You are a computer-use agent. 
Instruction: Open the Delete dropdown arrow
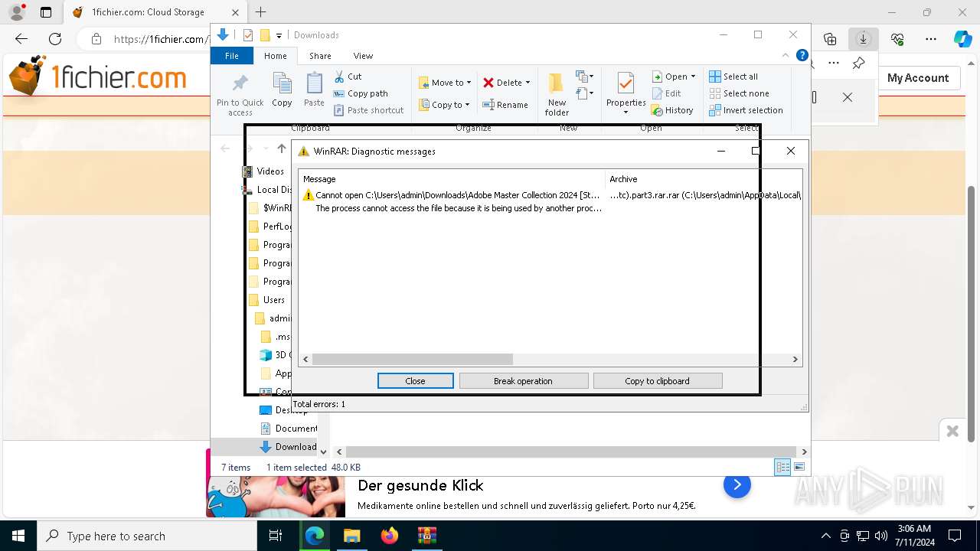click(x=528, y=83)
